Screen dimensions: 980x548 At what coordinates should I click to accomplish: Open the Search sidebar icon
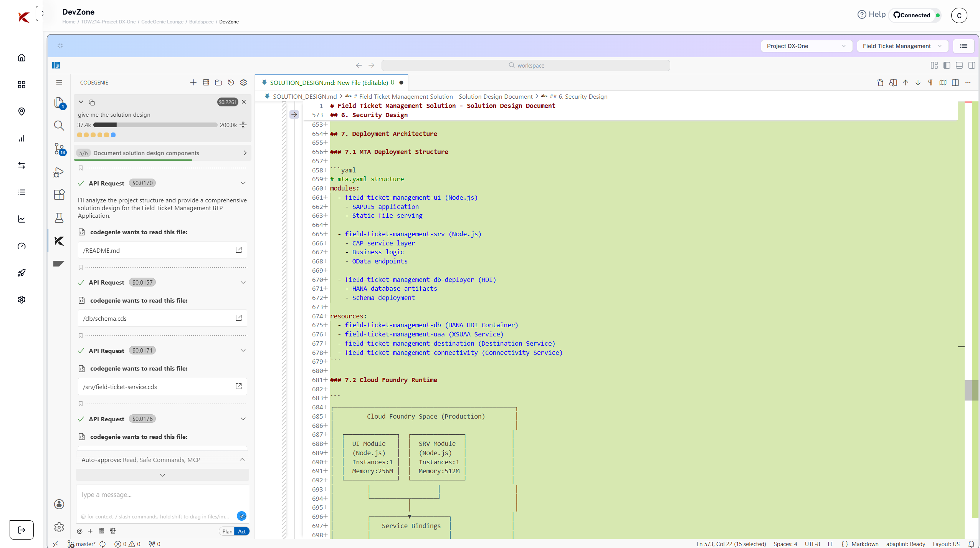(x=59, y=126)
